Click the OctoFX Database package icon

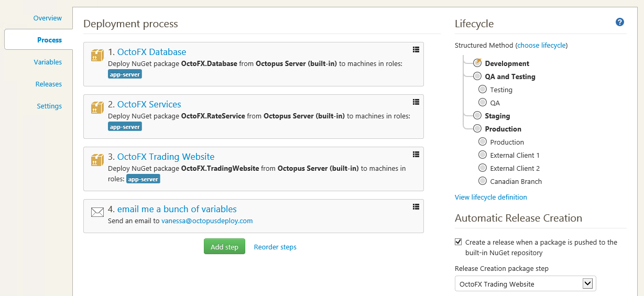(x=97, y=56)
